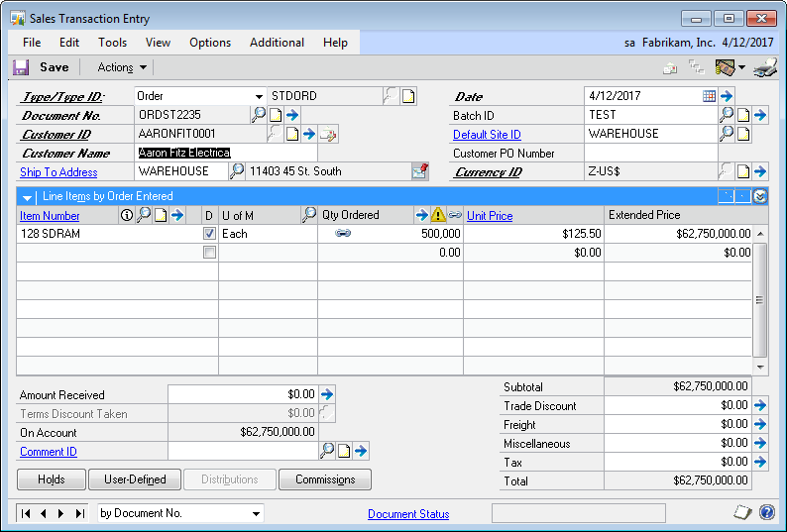Open the Type ID note icon
This screenshot has width=787, height=532.
coord(408,96)
